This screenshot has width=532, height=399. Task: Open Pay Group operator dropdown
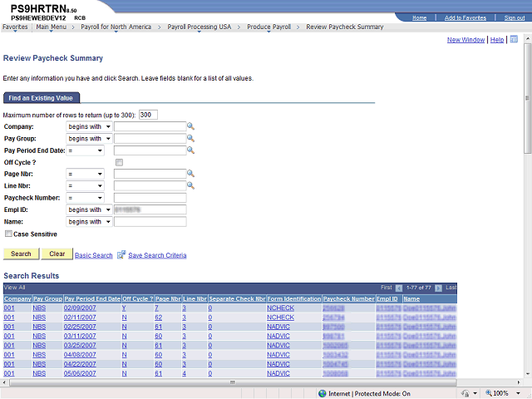point(89,139)
